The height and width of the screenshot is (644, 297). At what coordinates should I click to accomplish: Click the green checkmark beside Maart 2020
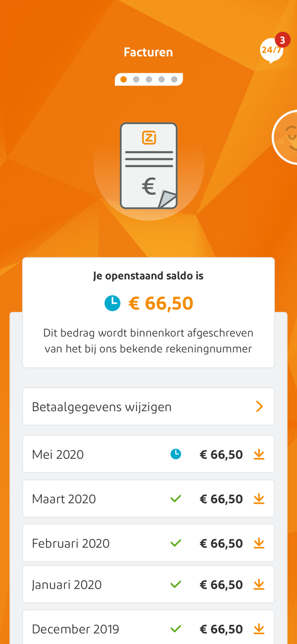pos(176,498)
